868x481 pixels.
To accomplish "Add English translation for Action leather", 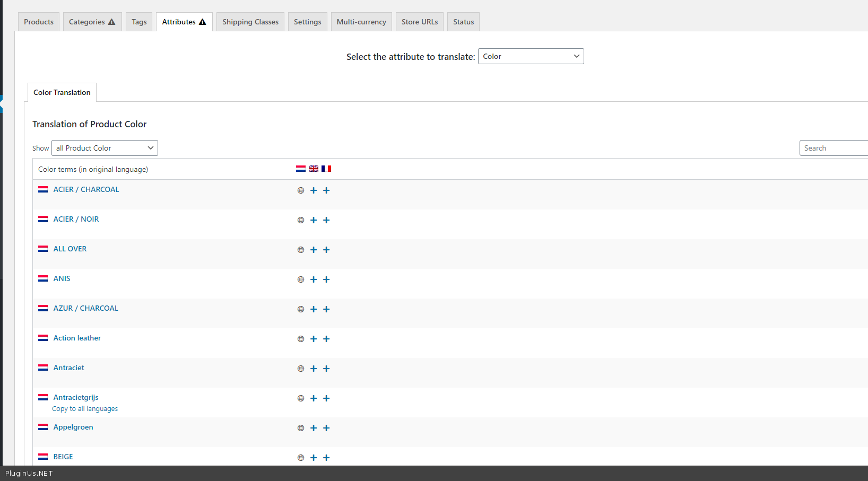I will 314,339.
